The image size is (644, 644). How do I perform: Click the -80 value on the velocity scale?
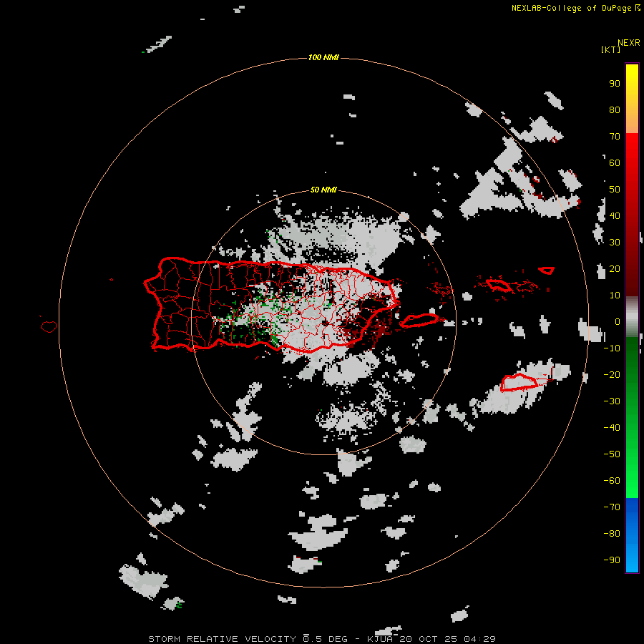[x=612, y=534]
